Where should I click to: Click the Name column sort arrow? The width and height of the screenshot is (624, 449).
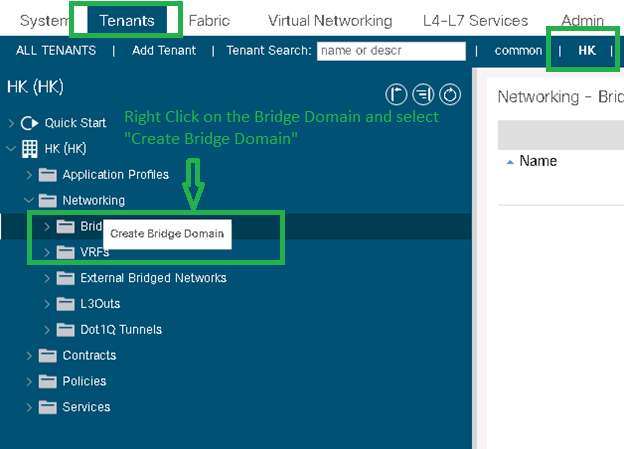pyautogui.click(x=510, y=162)
